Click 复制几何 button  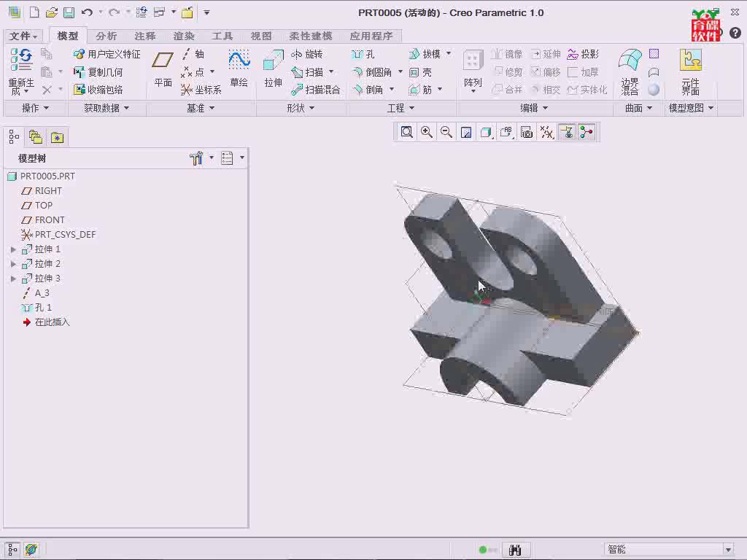pos(98,72)
